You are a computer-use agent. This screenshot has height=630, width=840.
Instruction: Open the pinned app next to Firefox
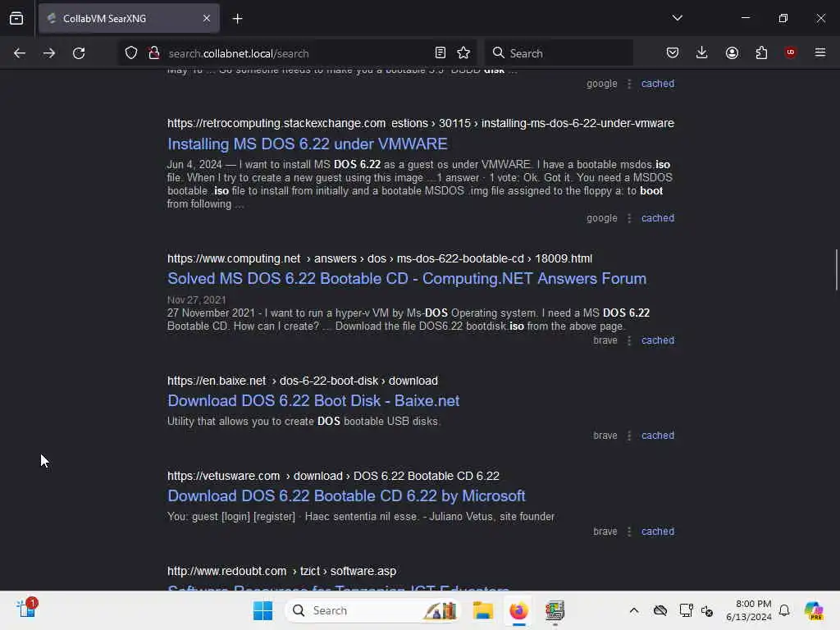point(555,610)
